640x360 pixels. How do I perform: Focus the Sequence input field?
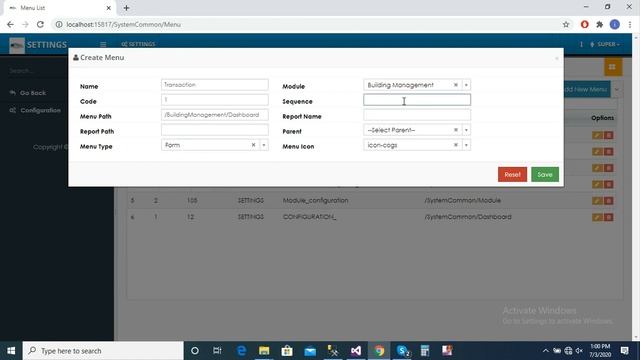(x=417, y=100)
